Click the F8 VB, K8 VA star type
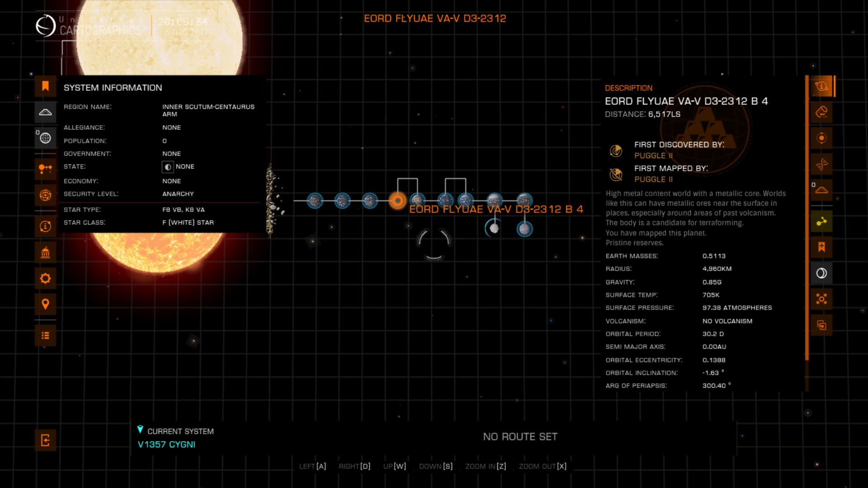The image size is (868, 488). coord(184,210)
